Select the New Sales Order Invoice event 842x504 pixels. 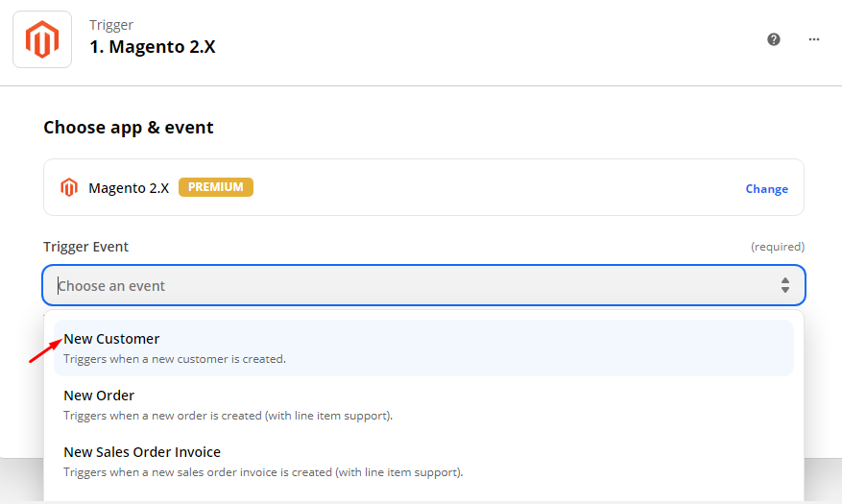(x=142, y=452)
